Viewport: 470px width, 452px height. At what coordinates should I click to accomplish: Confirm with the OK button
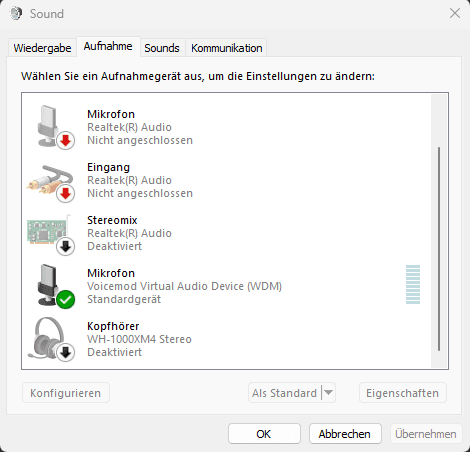click(264, 434)
